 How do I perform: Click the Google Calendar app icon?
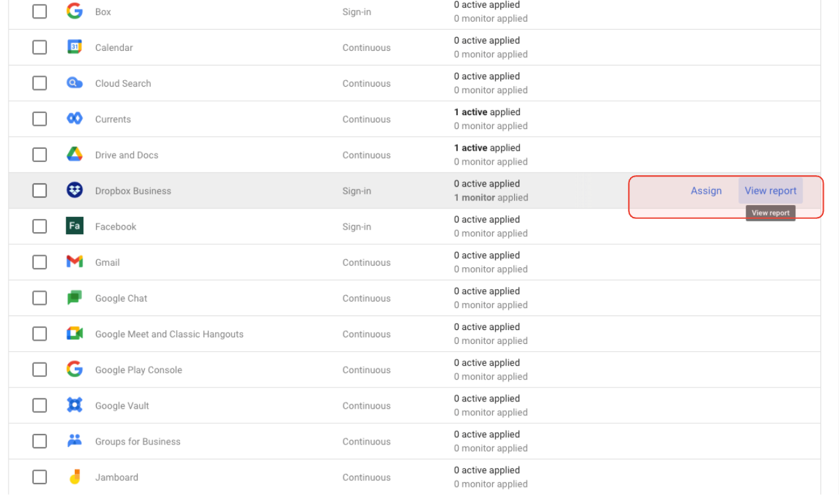click(x=75, y=48)
